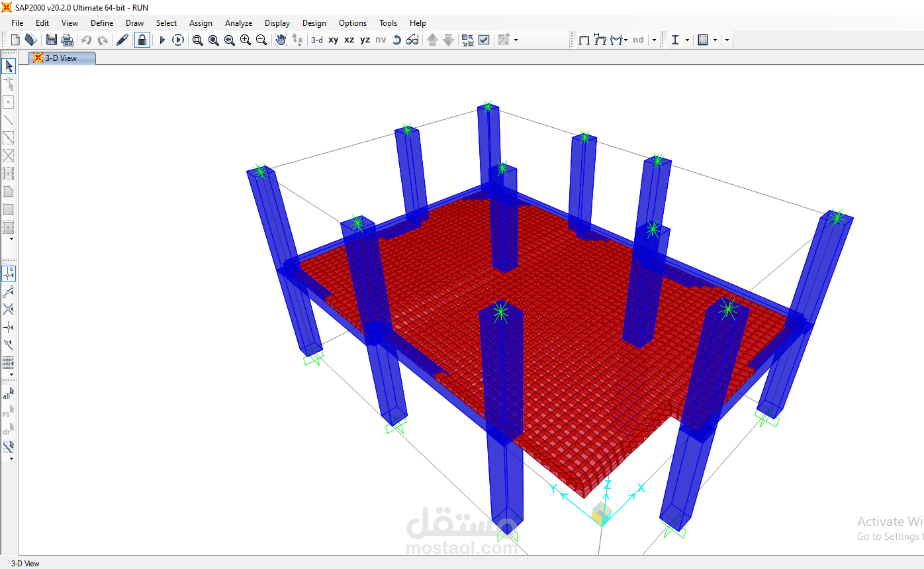This screenshot has height=569, width=924.
Task: Click the Redo arrow in the toolbar
Action: [x=103, y=40]
